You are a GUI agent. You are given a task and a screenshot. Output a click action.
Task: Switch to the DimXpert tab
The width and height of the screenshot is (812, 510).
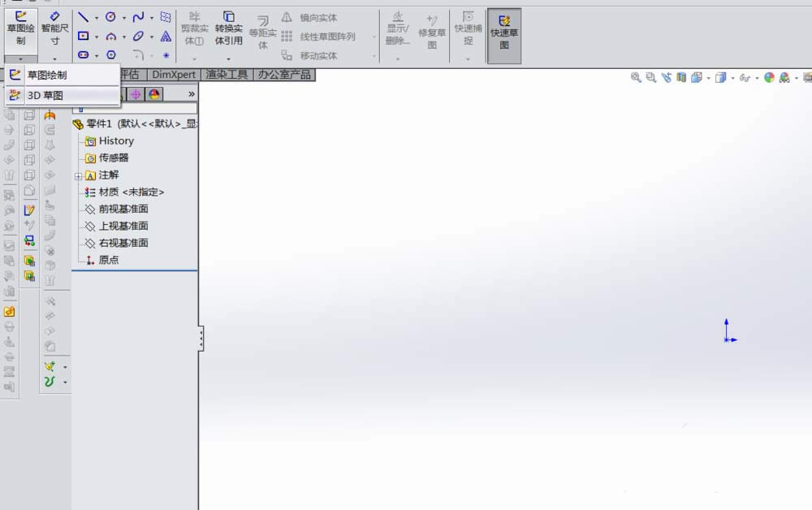point(173,74)
